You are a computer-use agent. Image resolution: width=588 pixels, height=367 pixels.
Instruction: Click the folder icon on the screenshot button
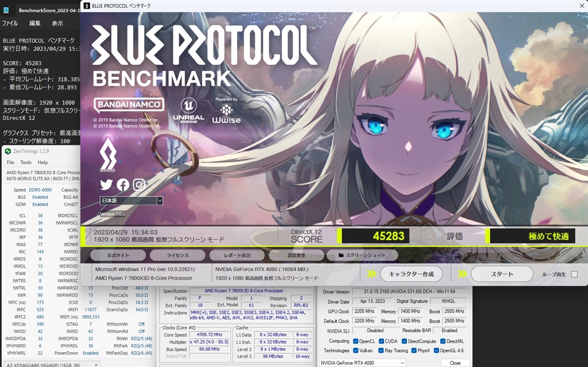tap(341, 255)
